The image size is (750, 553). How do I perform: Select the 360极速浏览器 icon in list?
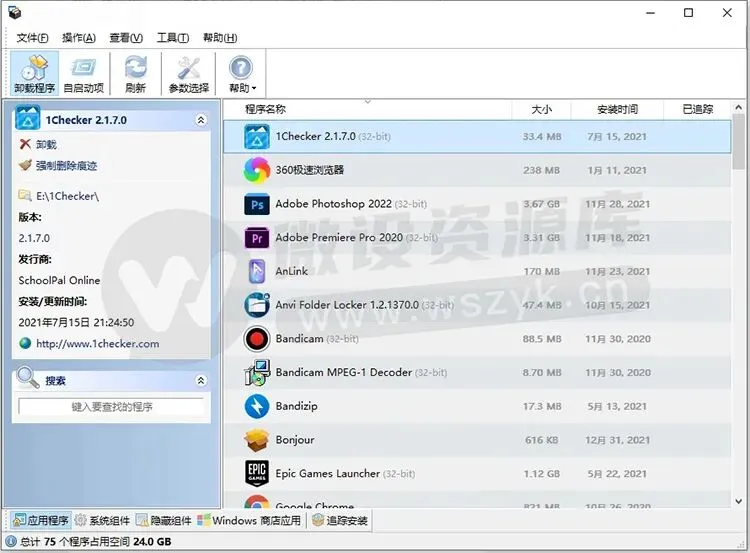tap(257, 170)
